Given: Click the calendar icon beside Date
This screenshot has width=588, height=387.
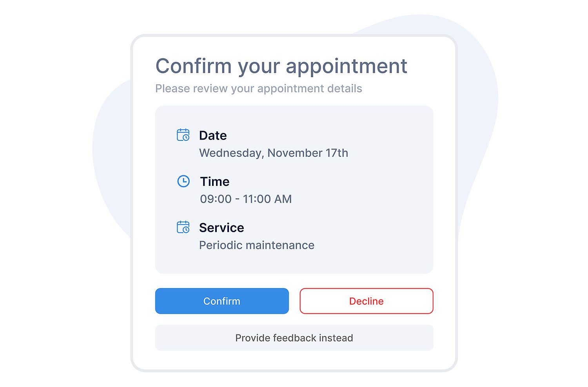Looking at the screenshot, I should tap(183, 135).
